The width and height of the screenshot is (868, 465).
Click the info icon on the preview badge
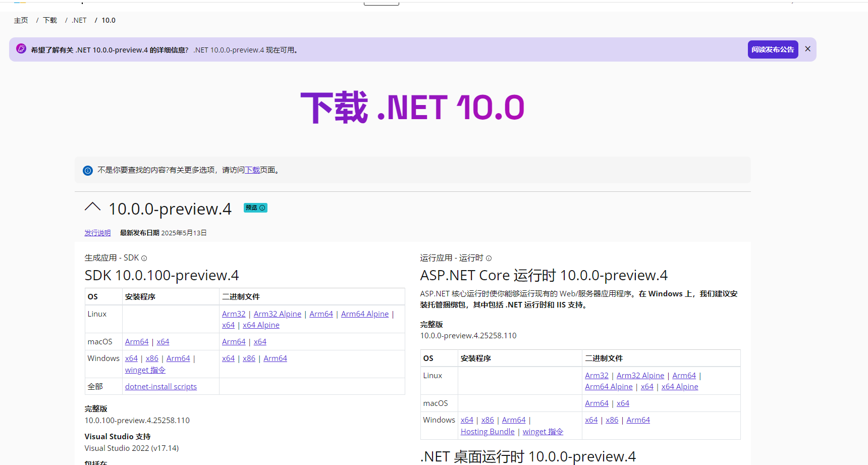tap(262, 208)
